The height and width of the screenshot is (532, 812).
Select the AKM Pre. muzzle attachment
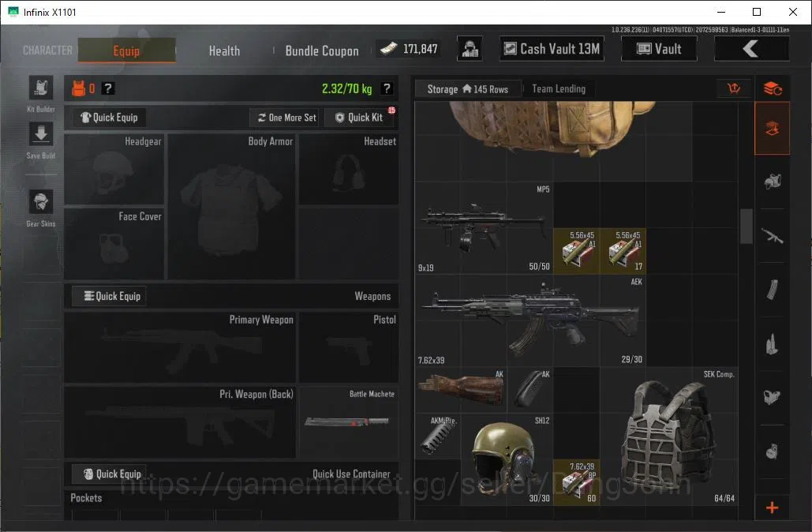coord(438,436)
